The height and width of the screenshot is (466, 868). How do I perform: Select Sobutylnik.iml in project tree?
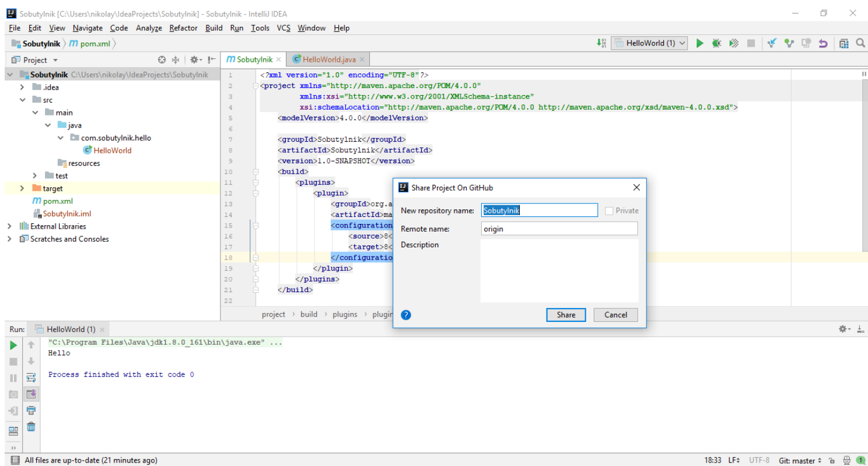(66, 214)
